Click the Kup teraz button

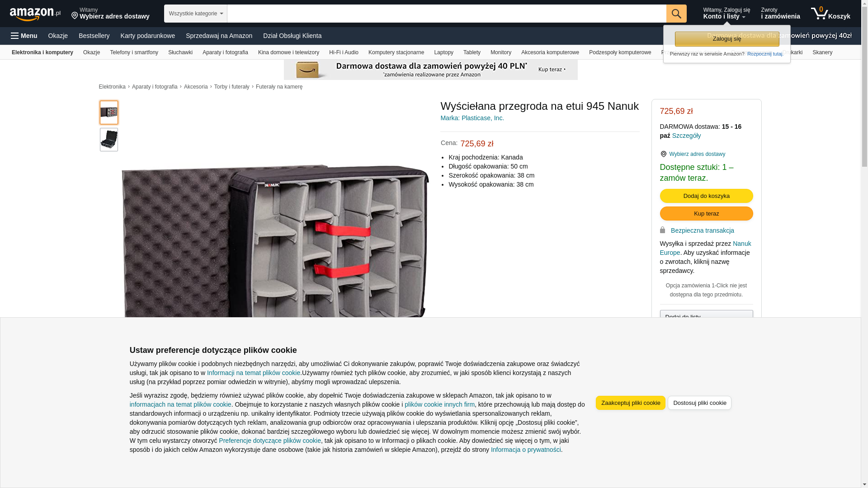click(706, 213)
